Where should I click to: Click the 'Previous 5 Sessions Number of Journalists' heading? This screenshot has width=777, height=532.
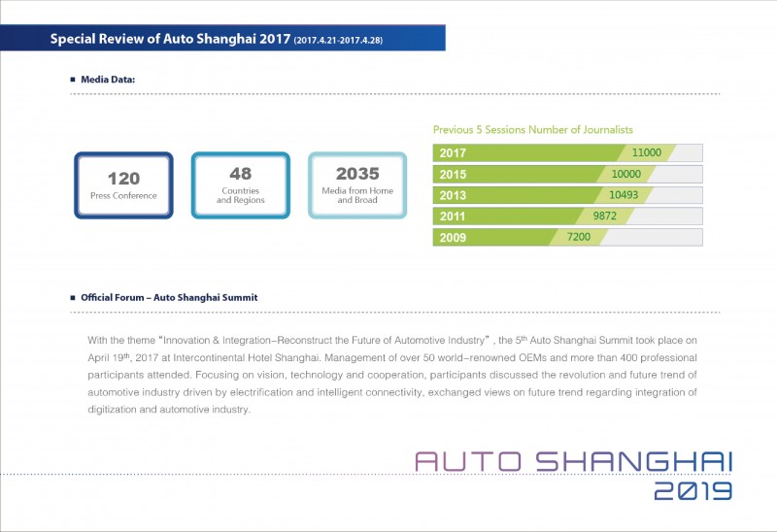(x=532, y=130)
